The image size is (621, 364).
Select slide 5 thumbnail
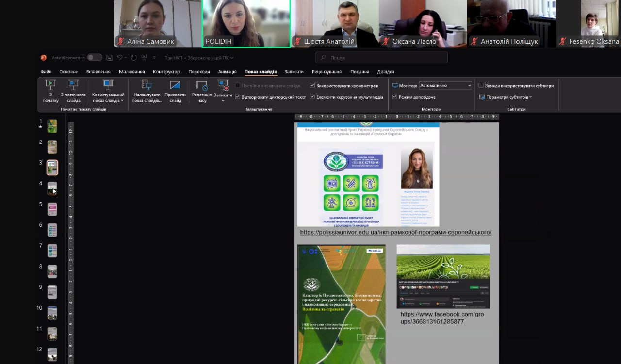52,209
